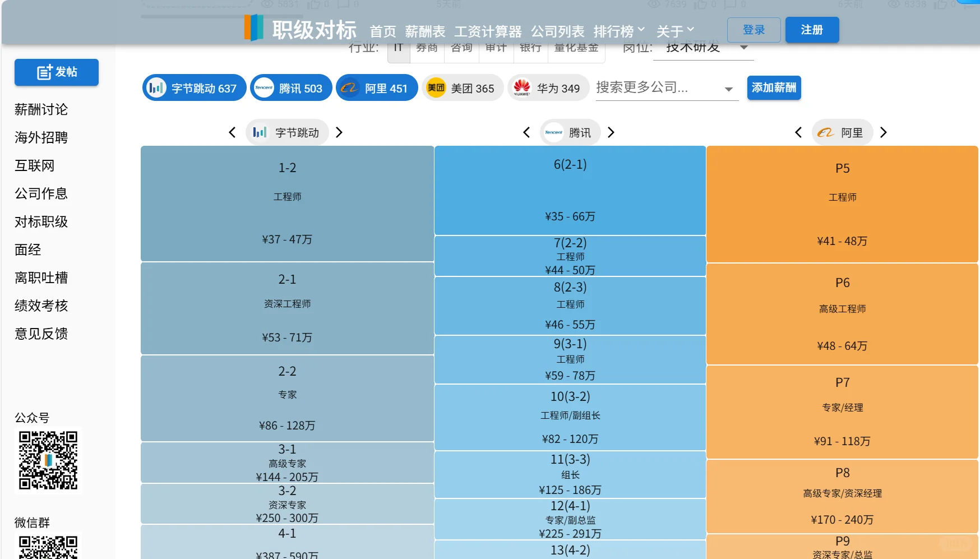Viewport: 980px width, 559px height.
Task: Open the Tencent 12(4-1) 专家/副总监 block
Action: coord(570,519)
